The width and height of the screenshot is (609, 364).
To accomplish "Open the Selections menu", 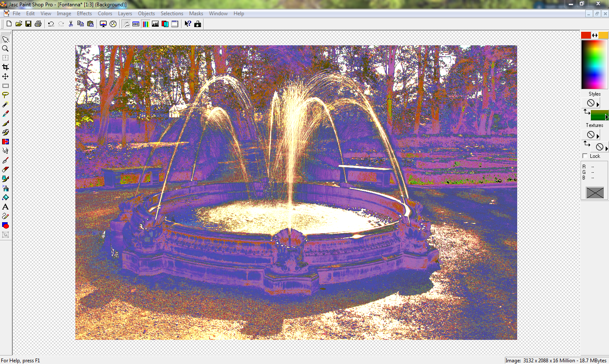I will (172, 14).
